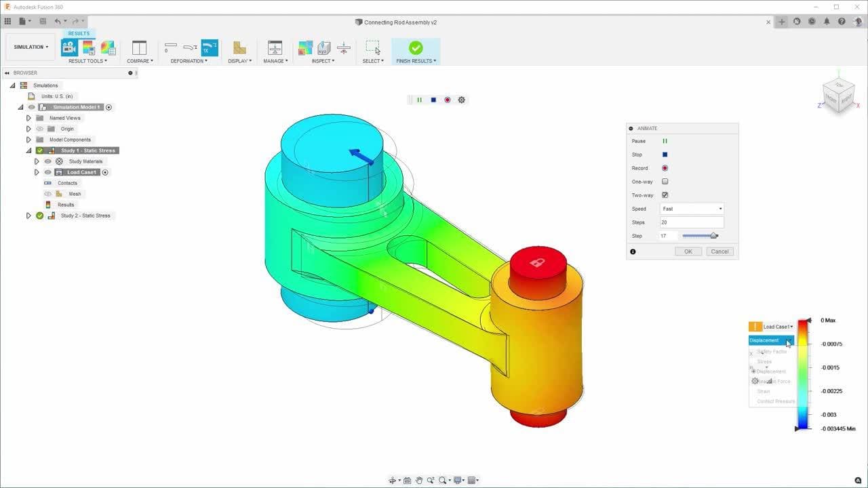Image resolution: width=868 pixels, height=488 pixels.
Task: Click the ViewCube in the corner
Action: point(838,95)
